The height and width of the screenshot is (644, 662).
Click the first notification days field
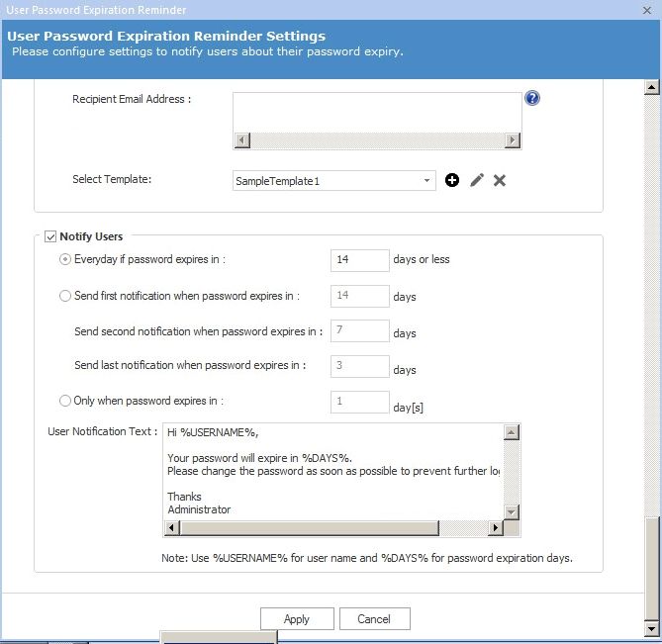point(360,296)
